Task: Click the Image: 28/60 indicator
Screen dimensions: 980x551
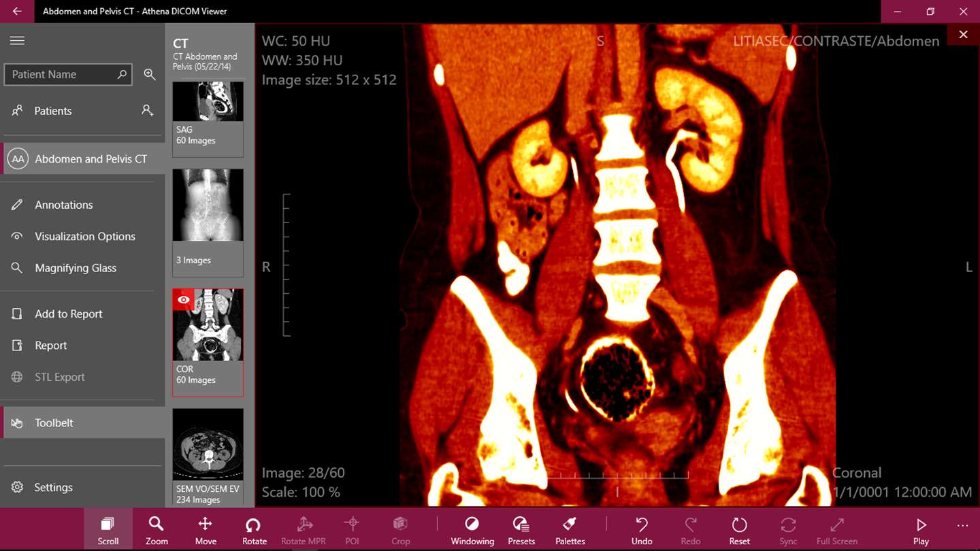Action: 304,473
